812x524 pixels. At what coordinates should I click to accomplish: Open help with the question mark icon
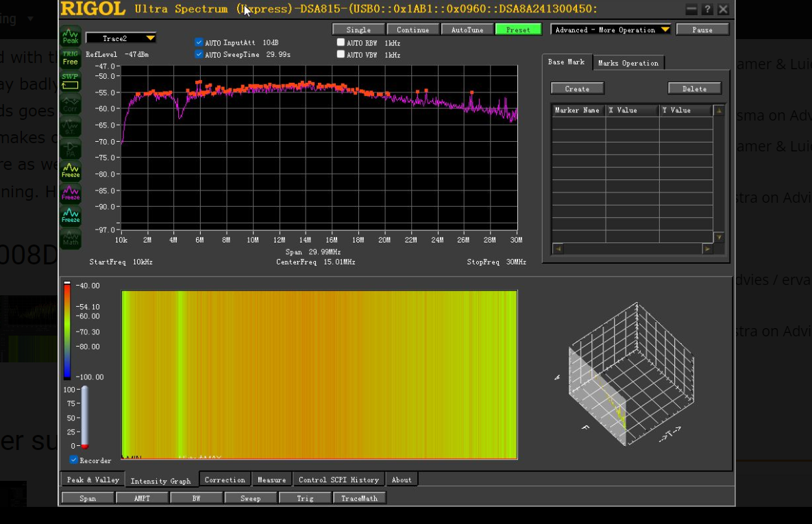(707, 10)
